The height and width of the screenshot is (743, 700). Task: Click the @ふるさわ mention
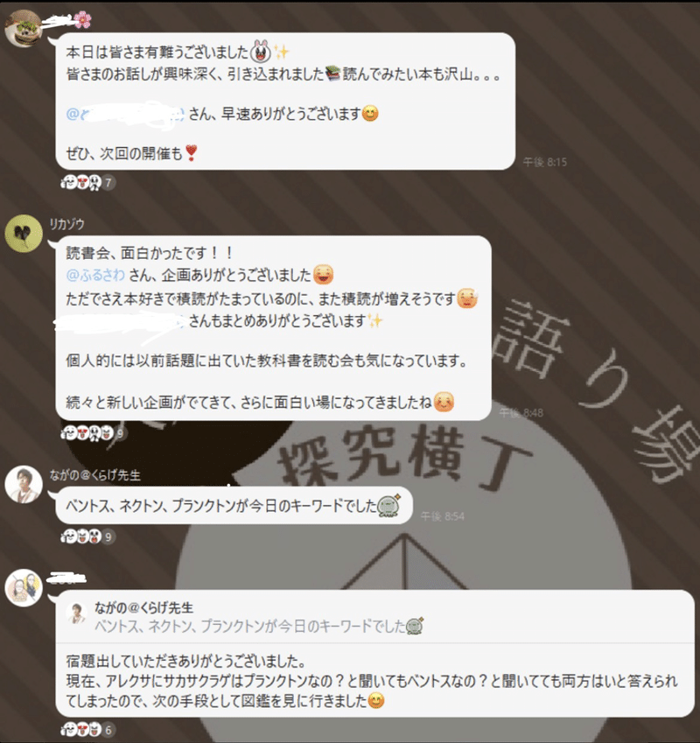pos(95,275)
